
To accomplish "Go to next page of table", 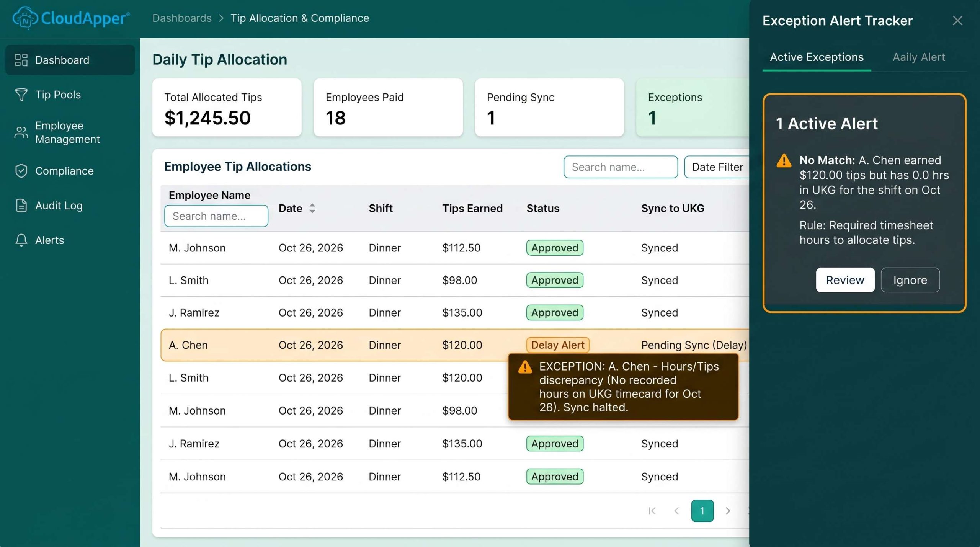I will [x=728, y=511].
